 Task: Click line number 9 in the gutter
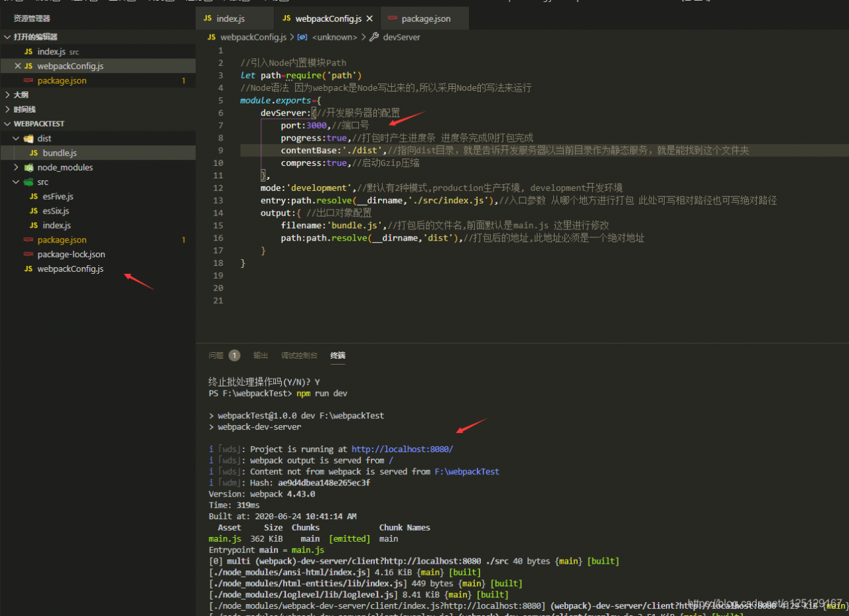click(x=221, y=151)
